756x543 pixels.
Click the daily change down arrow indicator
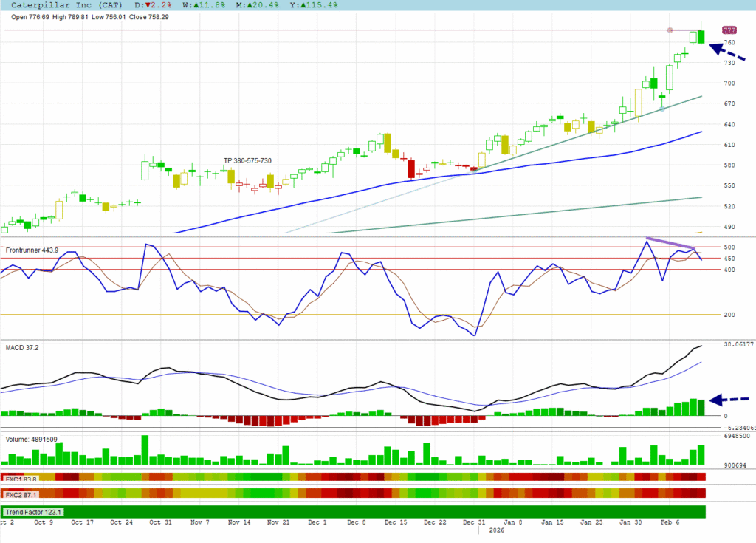pos(148,5)
